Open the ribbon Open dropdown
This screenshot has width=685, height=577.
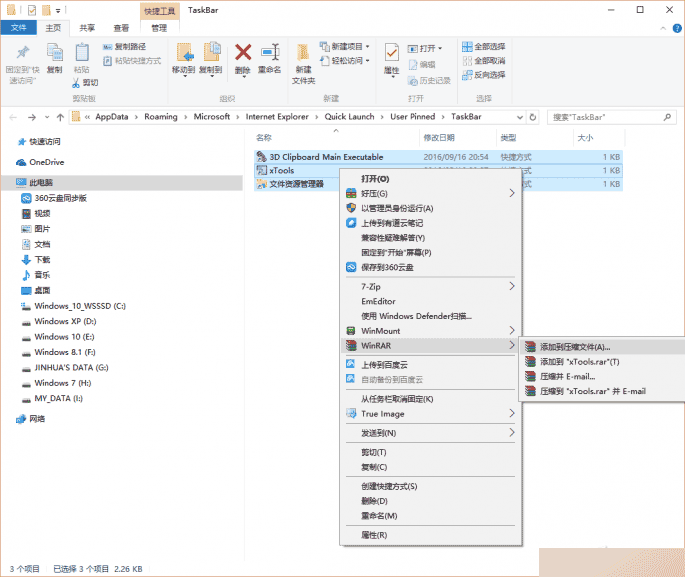click(x=425, y=48)
